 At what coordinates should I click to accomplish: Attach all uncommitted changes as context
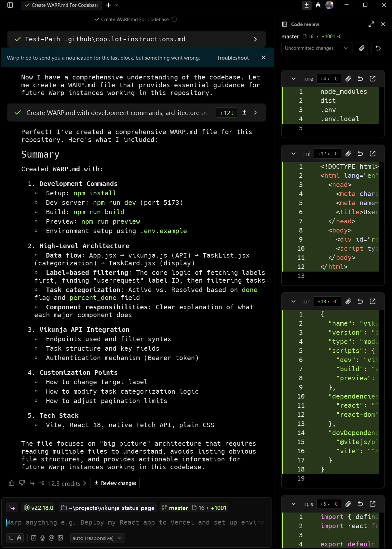362,48
